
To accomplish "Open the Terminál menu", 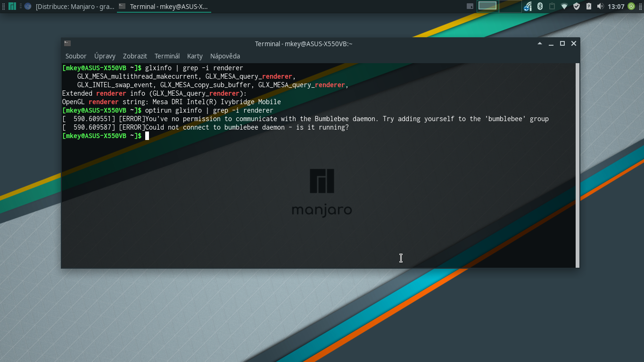I will coord(167,56).
